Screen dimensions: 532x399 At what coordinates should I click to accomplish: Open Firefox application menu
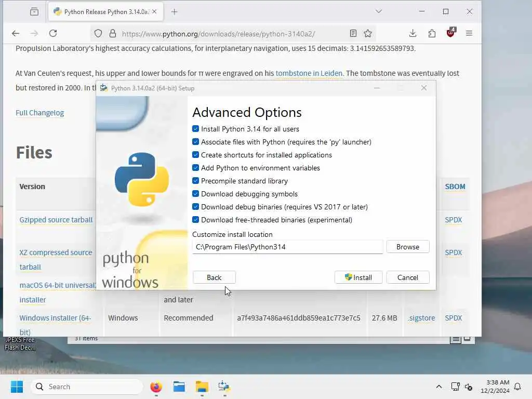[469, 33]
